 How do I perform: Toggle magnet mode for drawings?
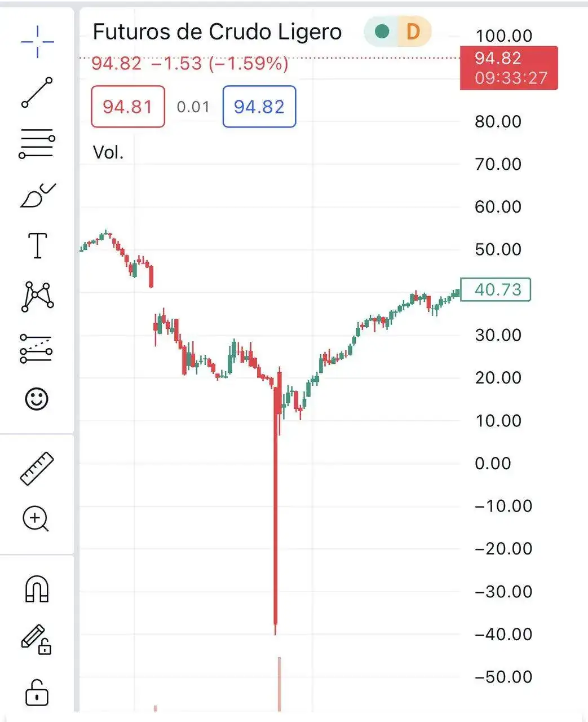coord(37,590)
